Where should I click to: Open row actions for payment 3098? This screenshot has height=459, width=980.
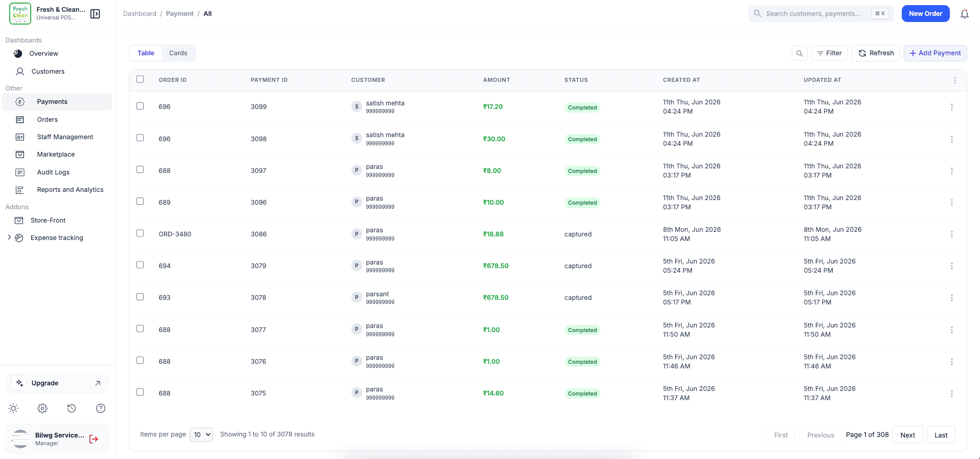point(952,139)
